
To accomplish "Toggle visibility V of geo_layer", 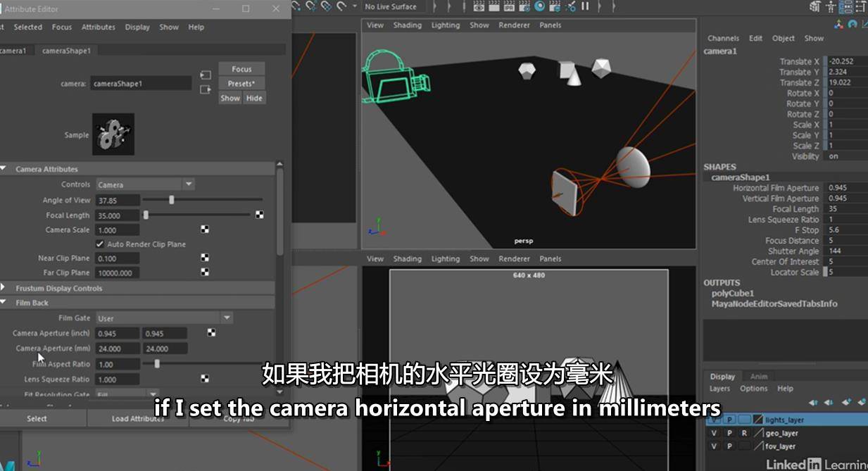I will coord(715,433).
